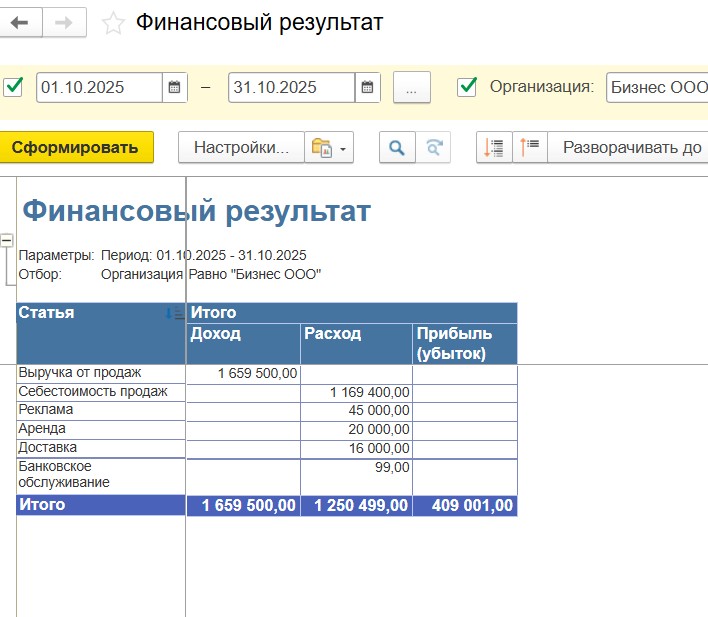Select the Доход column header
This screenshot has height=617, width=708.
click(x=243, y=344)
